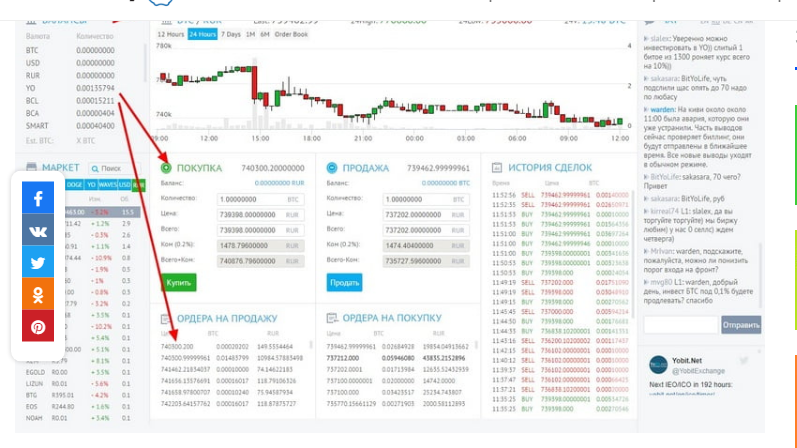This screenshot has height=448, width=797.
Task: Switch market list to WAVES
Action: (x=107, y=185)
